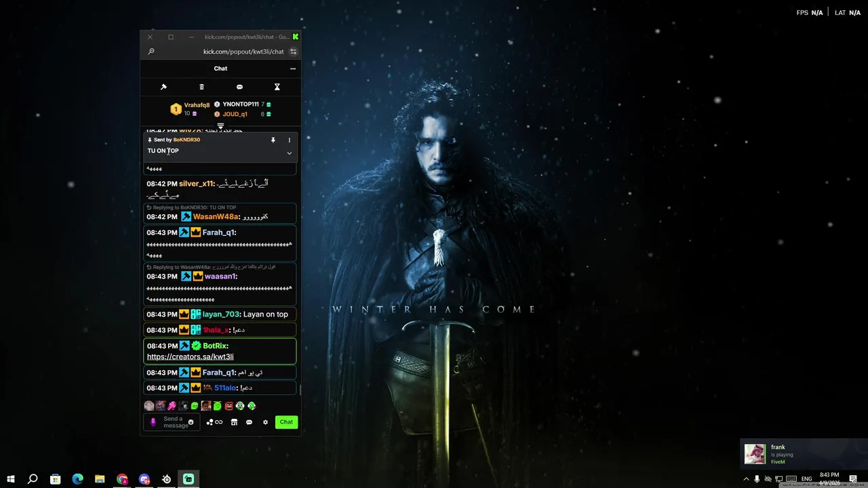This screenshot has width=868, height=488.
Task: Click the hourglass slow mode icon
Action: pos(277,87)
